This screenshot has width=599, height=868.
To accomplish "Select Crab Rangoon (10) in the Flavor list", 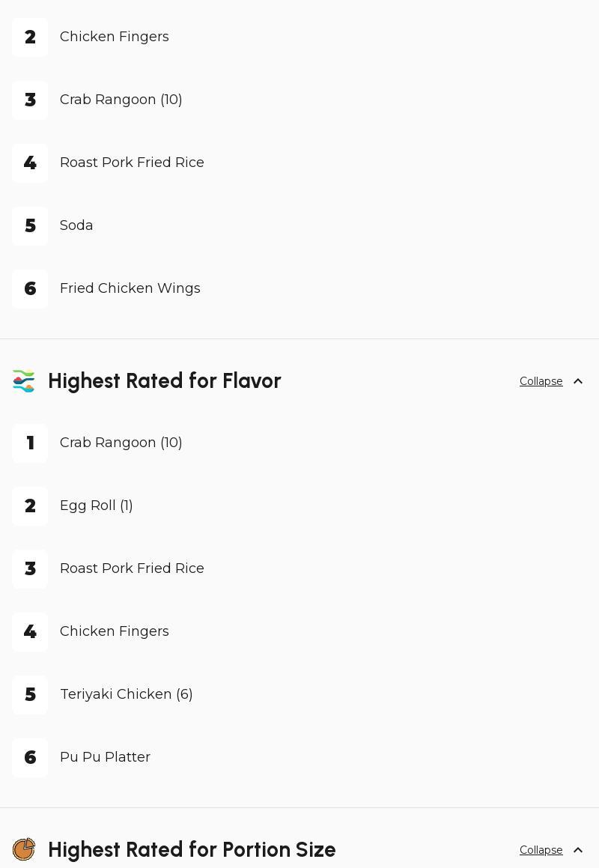I will tap(121, 443).
